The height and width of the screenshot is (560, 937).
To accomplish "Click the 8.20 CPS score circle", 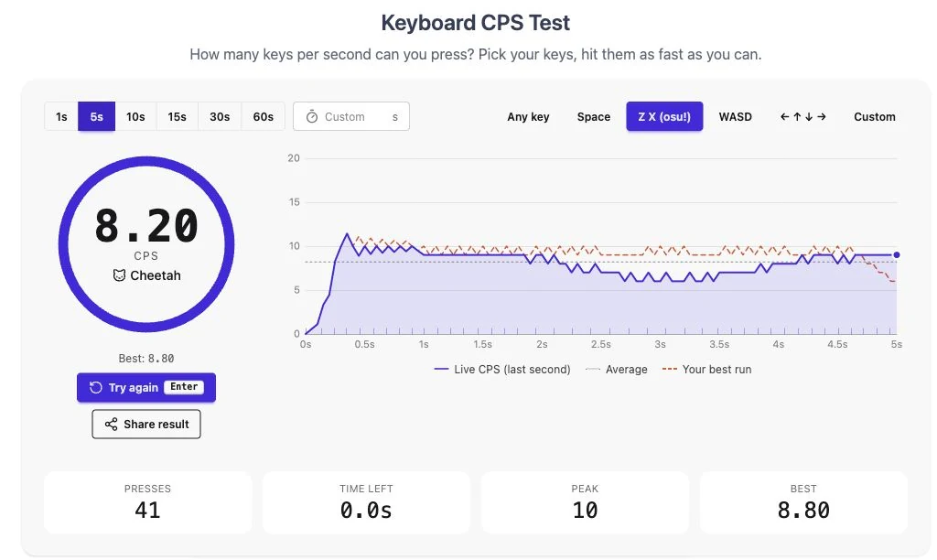I will [146, 243].
